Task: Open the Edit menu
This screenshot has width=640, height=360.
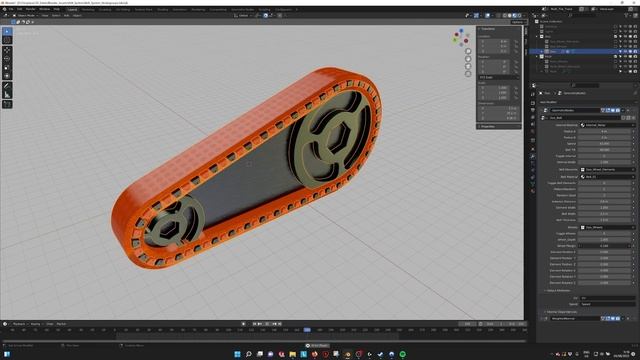Action: pos(20,9)
